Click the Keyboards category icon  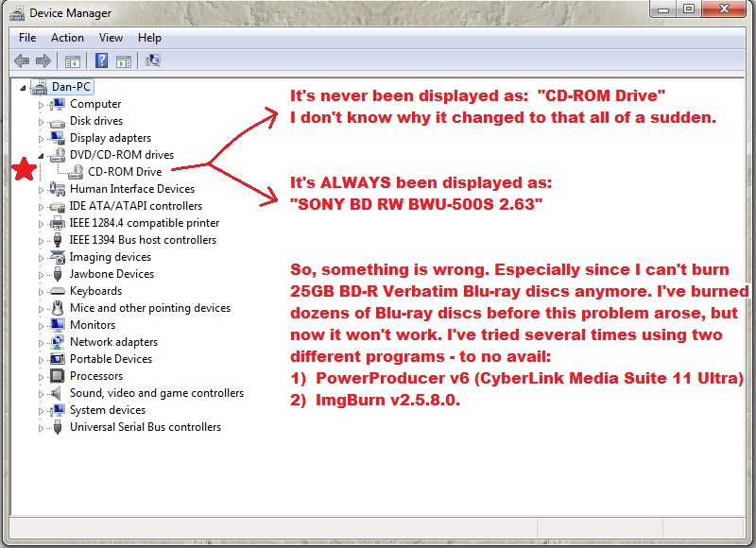coord(58,291)
